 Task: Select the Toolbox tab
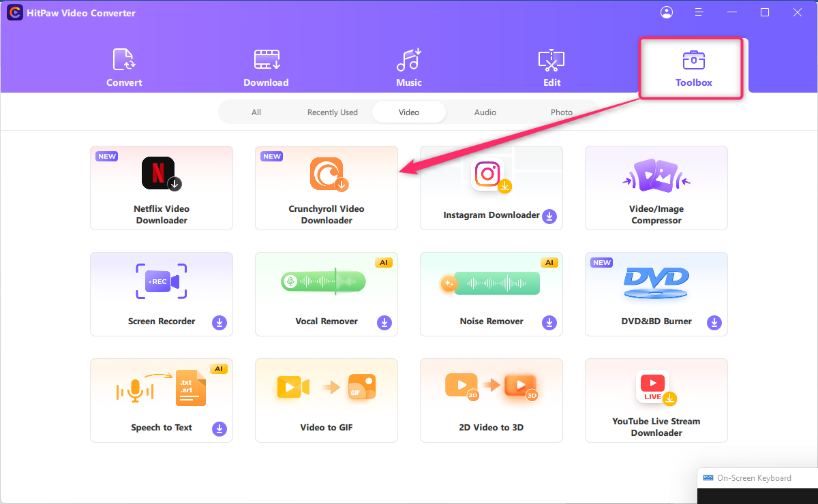click(694, 68)
